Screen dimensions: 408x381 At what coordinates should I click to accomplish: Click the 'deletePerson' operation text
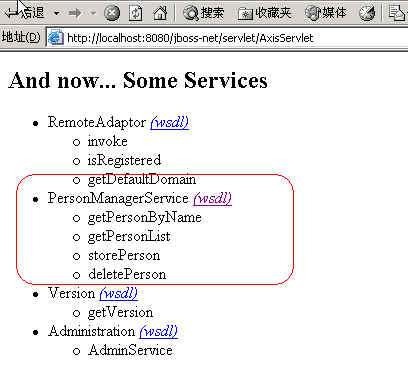[x=127, y=275]
